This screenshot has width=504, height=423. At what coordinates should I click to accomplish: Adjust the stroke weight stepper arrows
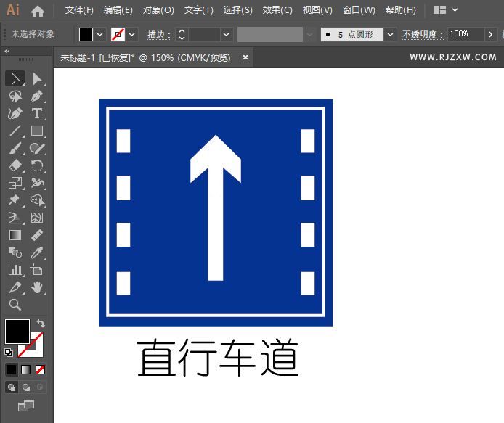point(182,34)
